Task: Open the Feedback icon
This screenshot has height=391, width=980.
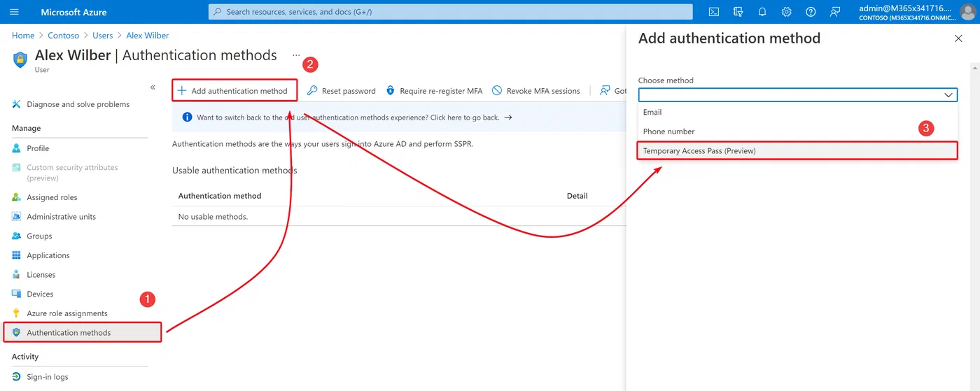Action: (834, 12)
